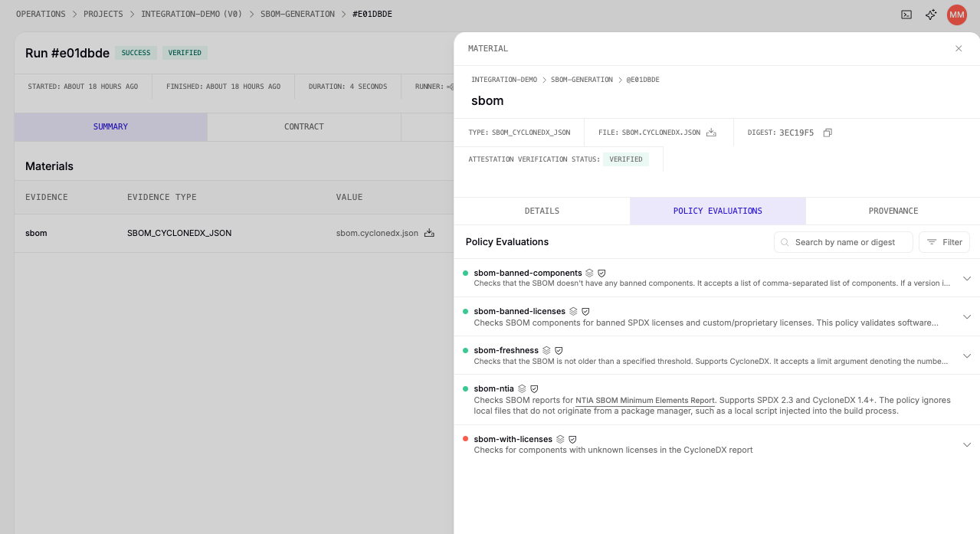Click shield icon next to sbom-banned-components

pyautogui.click(x=601, y=273)
